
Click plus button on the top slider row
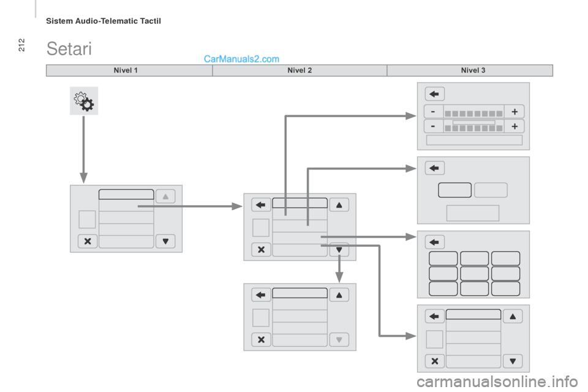pos(514,111)
